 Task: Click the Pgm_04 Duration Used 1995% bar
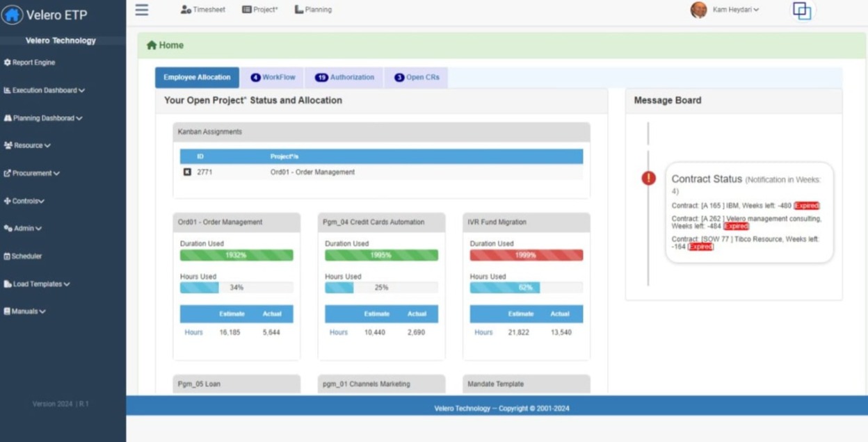[x=382, y=255]
